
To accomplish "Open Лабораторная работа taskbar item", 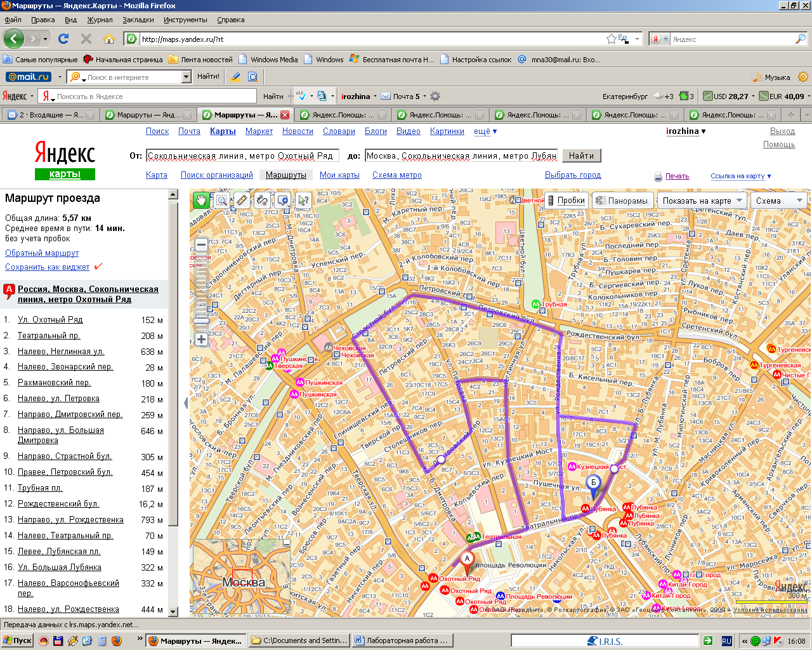I will point(402,640).
